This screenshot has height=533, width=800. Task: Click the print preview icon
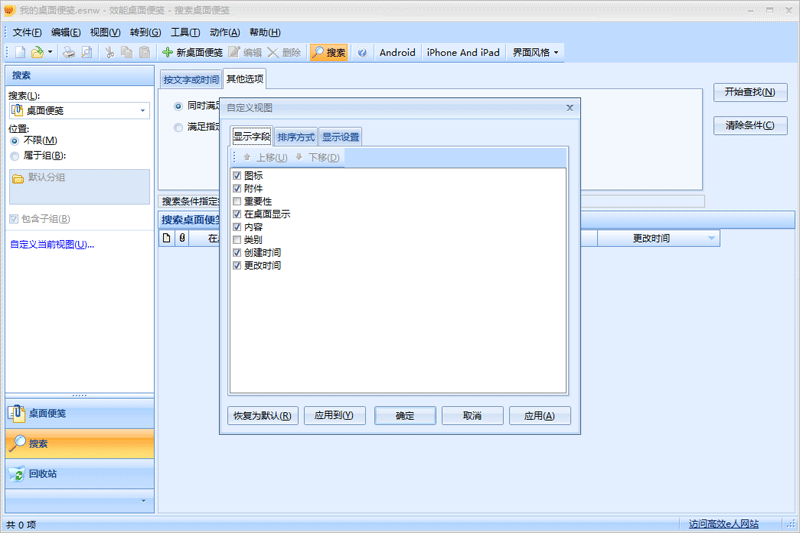[87, 52]
